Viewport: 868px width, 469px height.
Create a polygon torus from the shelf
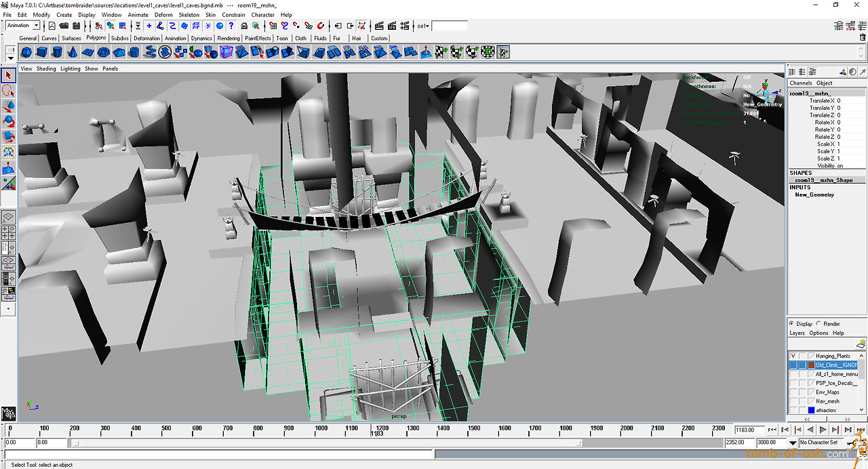click(x=104, y=52)
